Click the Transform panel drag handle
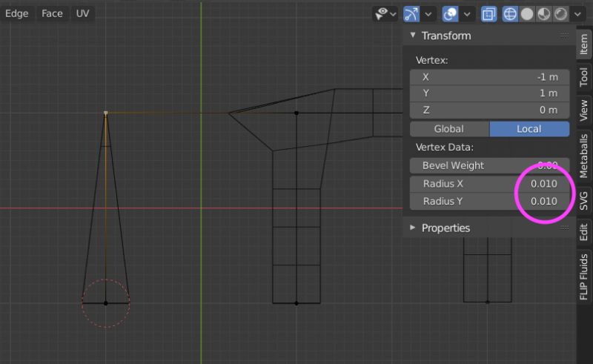This screenshot has height=364, width=593. [565, 35]
